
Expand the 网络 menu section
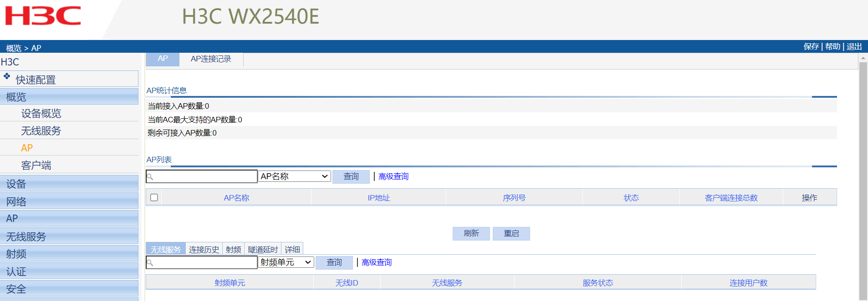69,201
